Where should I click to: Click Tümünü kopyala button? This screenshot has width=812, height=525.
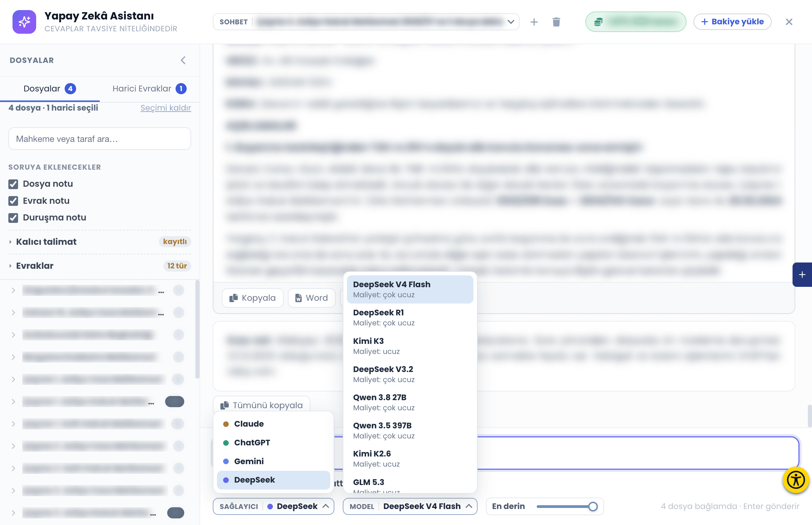261,405
